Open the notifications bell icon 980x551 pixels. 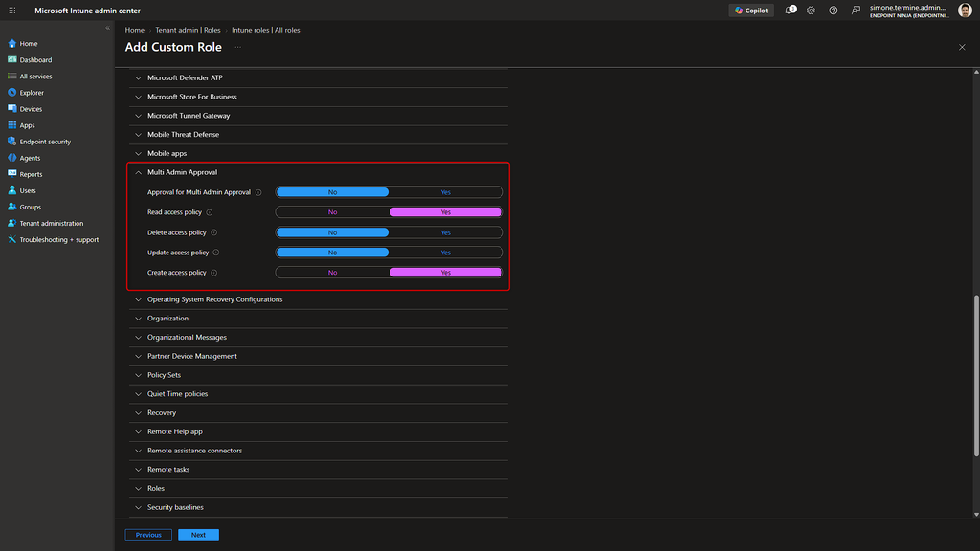[790, 10]
